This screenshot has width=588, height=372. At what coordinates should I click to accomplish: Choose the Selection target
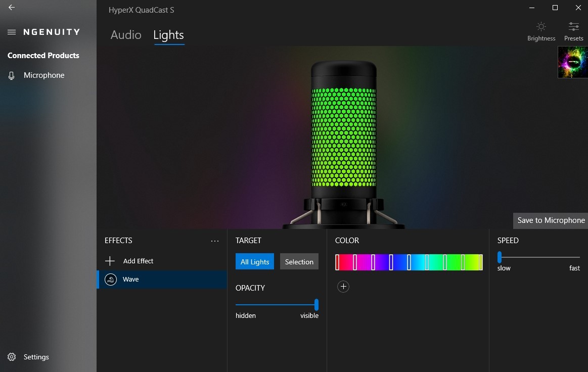(x=299, y=262)
